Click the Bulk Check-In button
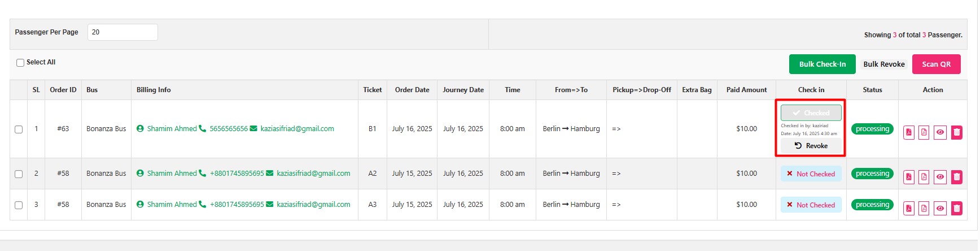 pyautogui.click(x=822, y=64)
